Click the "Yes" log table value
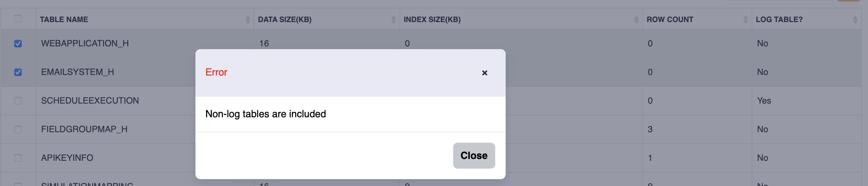Screen dimensions: 868x186 (764, 101)
